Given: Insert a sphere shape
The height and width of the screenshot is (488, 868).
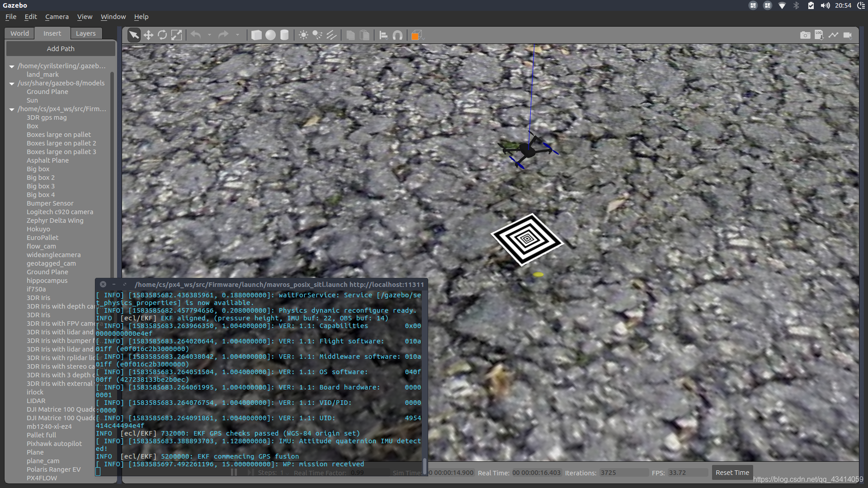Looking at the screenshot, I should [x=270, y=35].
